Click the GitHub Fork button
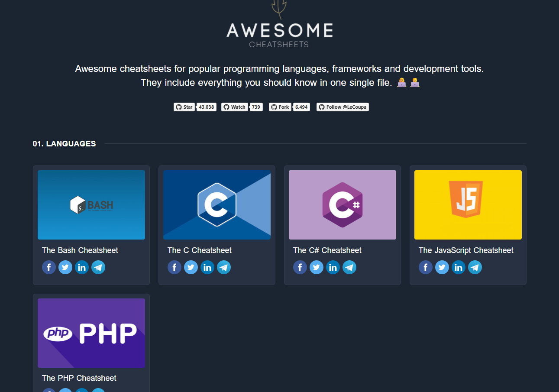The width and height of the screenshot is (559, 392). pyautogui.click(x=280, y=107)
